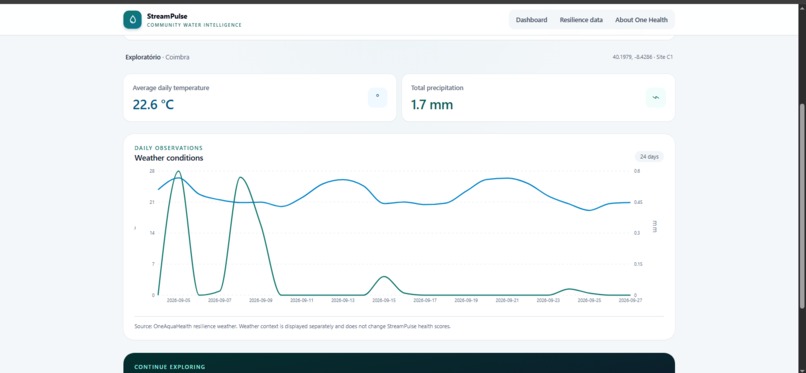Click the 22.6 °C temperature value
806x373 pixels.
(x=153, y=105)
